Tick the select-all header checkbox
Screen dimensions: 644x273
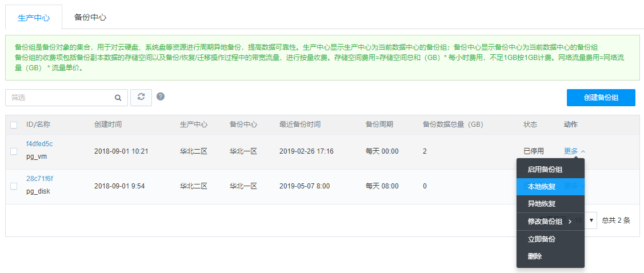point(14,125)
